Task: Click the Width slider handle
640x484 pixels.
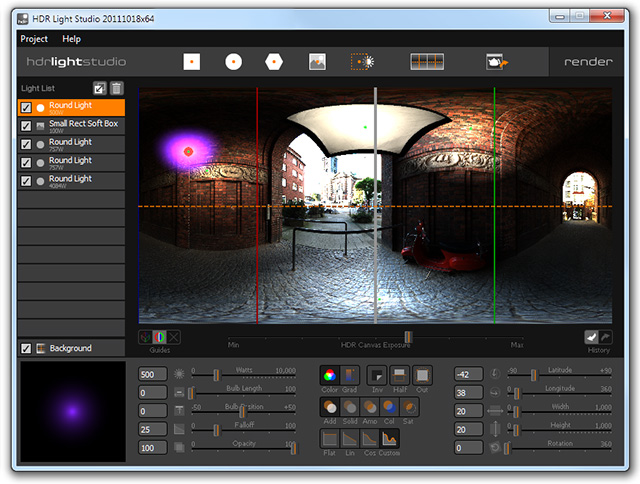Action: 516,411
